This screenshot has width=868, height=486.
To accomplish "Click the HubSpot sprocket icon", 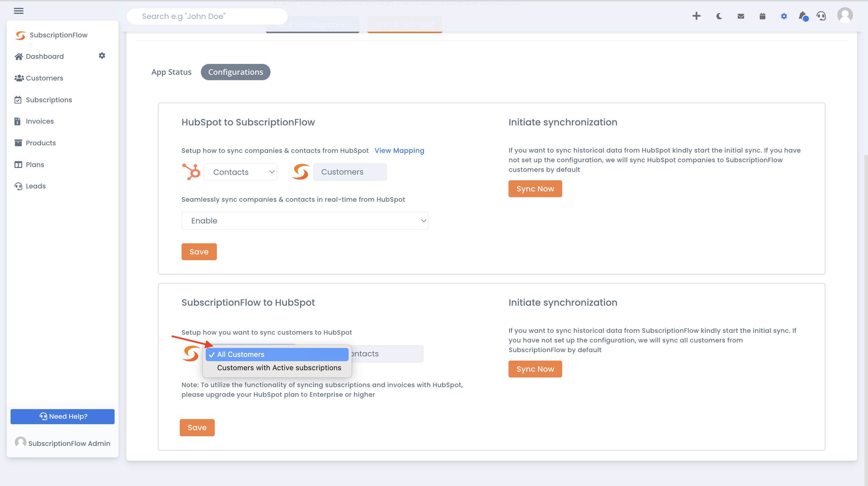I will pyautogui.click(x=191, y=172).
